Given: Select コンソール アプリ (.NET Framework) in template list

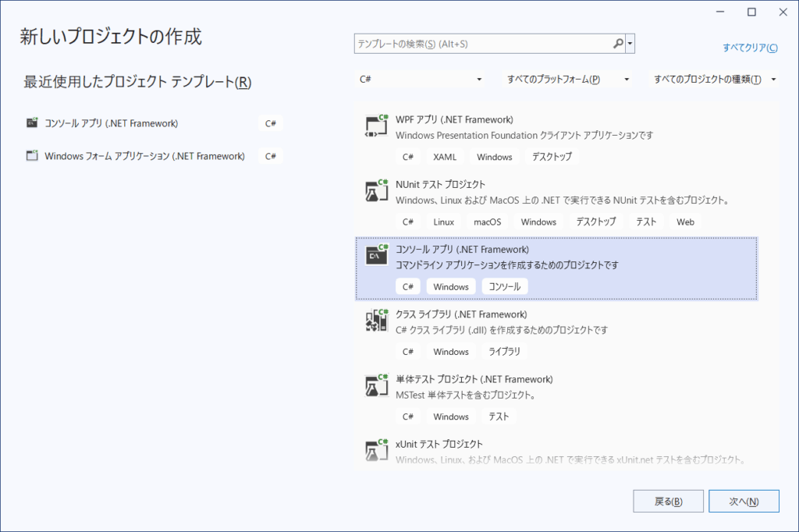Looking at the screenshot, I should (556, 268).
